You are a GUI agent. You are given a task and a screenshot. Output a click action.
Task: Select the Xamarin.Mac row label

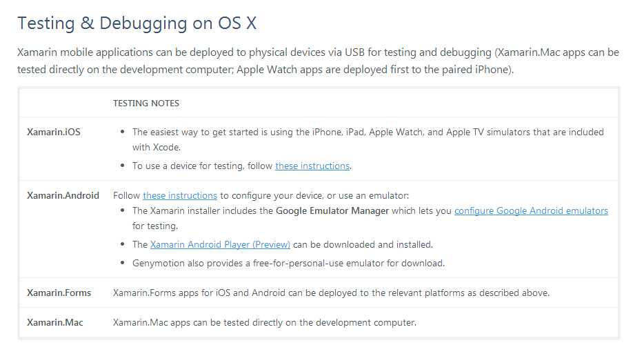pyautogui.click(x=54, y=322)
